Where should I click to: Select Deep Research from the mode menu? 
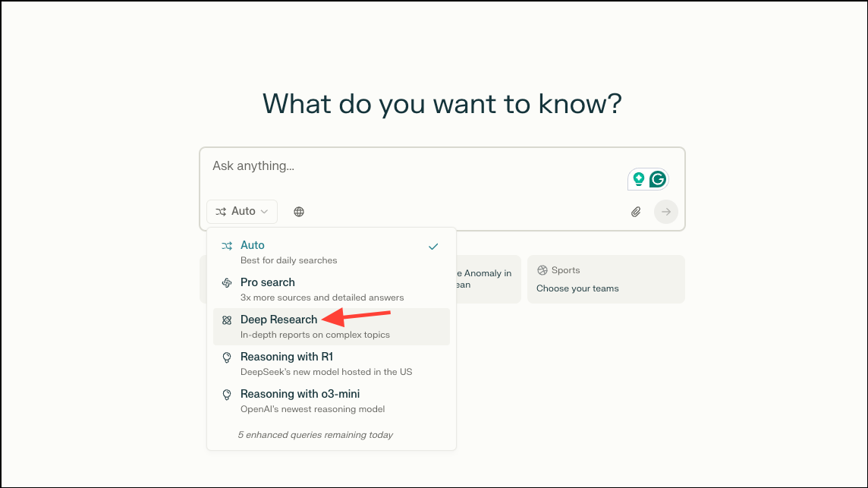[x=278, y=320]
